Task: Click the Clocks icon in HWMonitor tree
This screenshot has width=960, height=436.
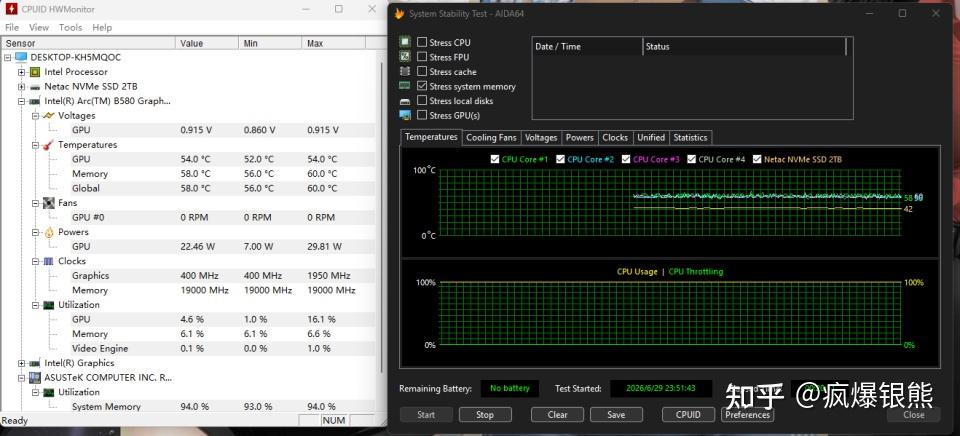Action: [x=49, y=261]
